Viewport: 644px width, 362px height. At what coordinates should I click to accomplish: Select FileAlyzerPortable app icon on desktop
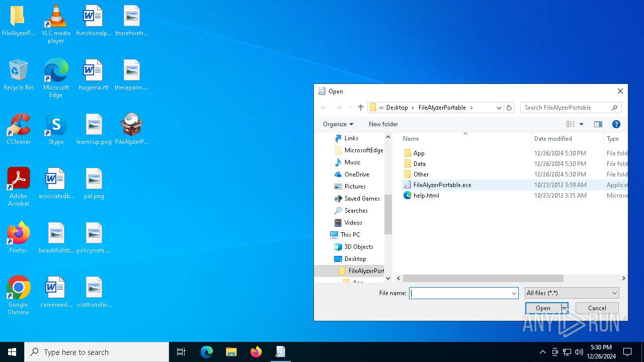point(132,129)
